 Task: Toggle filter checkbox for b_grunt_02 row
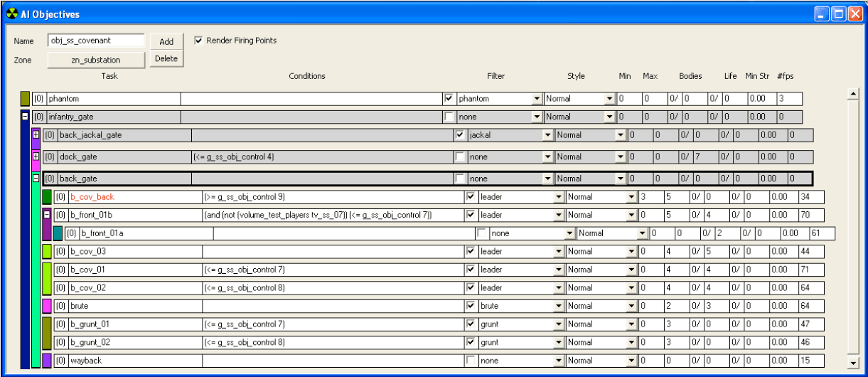470,342
